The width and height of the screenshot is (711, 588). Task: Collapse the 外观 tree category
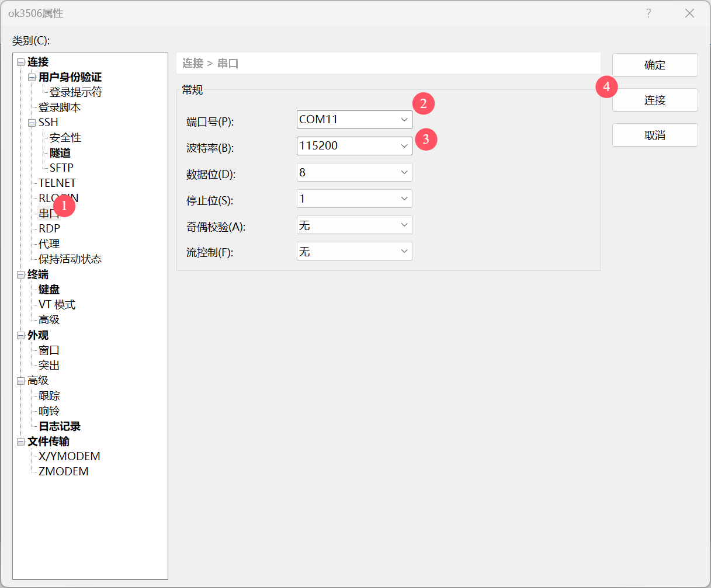coord(21,335)
